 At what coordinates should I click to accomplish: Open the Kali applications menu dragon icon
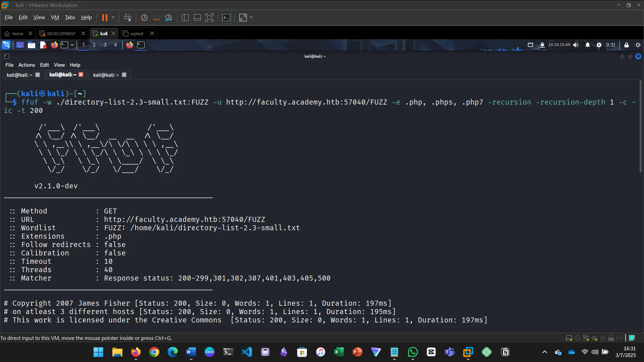coord(6,45)
